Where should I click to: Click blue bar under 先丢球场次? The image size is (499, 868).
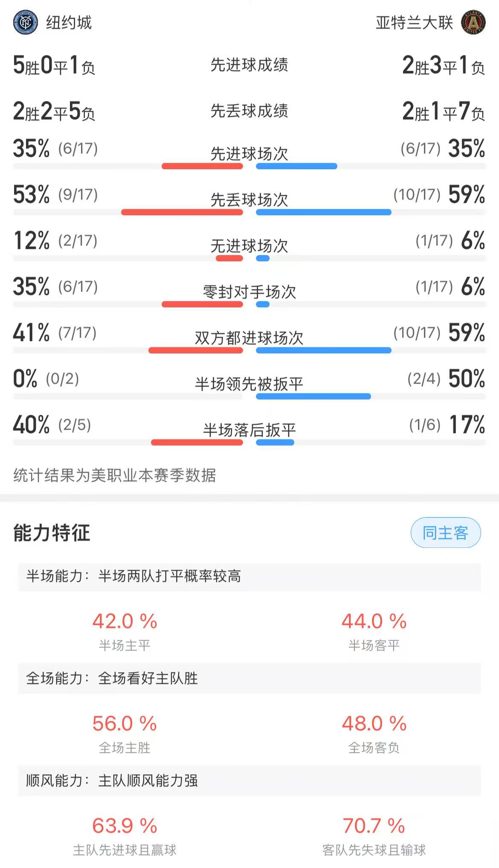(323, 212)
